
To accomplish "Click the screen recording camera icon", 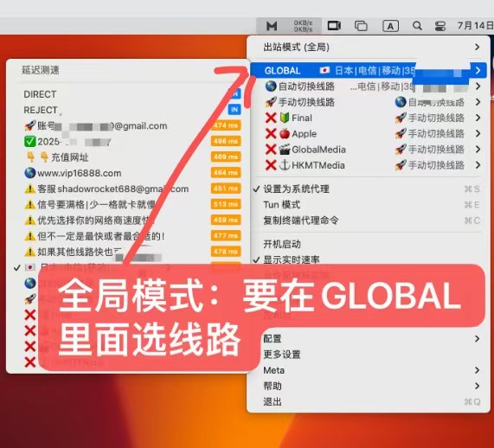I will click(334, 26).
